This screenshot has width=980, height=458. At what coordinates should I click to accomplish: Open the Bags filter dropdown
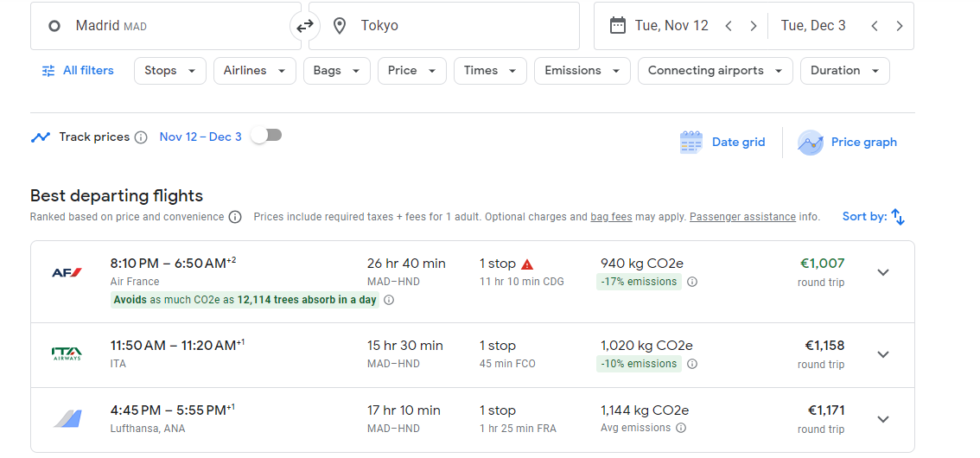(337, 71)
